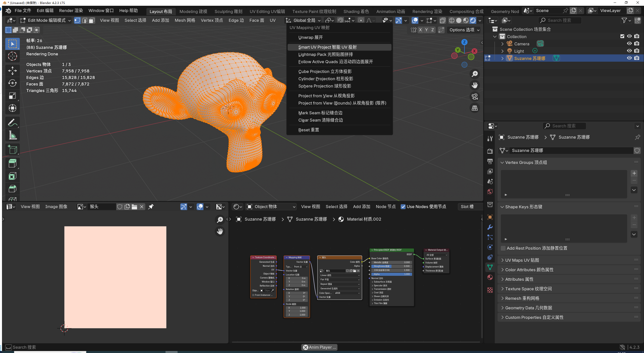
Task: Switch to face select mode
Action: tap(92, 20)
